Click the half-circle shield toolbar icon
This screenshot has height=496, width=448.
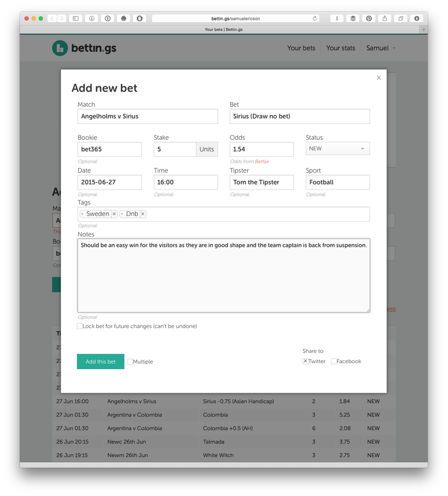point(139,18)
